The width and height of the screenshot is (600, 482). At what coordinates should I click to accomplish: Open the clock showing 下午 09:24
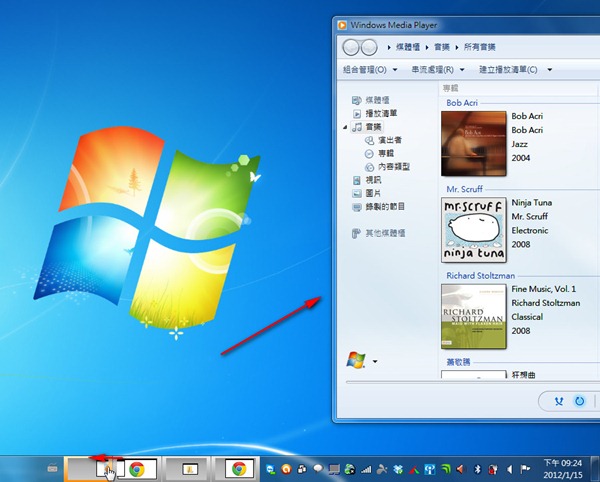pos(563,469)
